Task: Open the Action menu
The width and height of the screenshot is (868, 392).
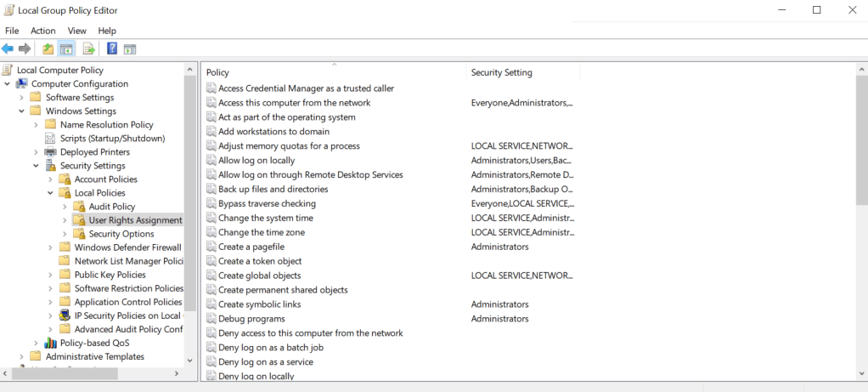Action: 42,31
